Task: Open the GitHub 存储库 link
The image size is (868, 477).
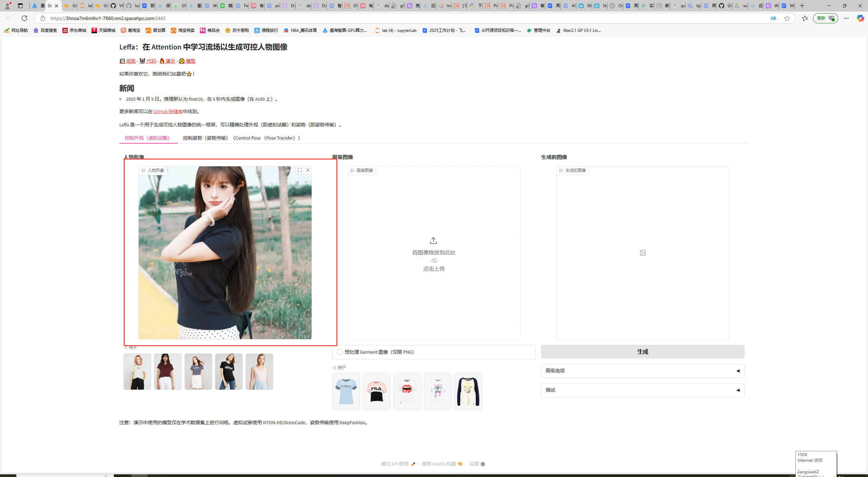Action: pos(167,111)
